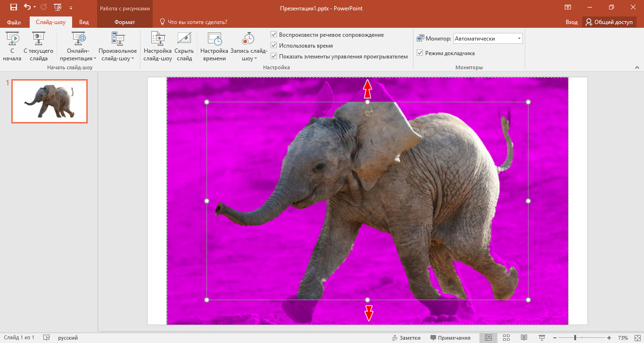644x343 pixels.
Task: Click the Работа с рисунками contextual label
Action: [125, 8]
